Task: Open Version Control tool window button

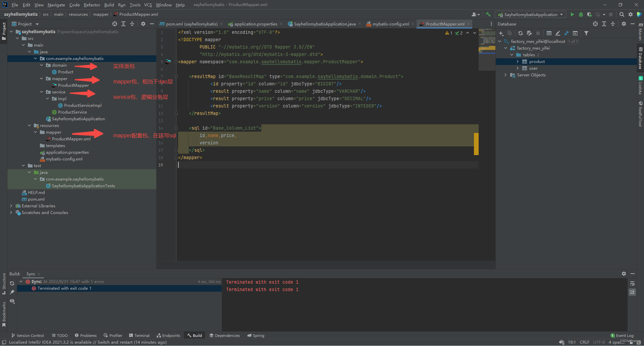Action: click(x=28, y=335)
